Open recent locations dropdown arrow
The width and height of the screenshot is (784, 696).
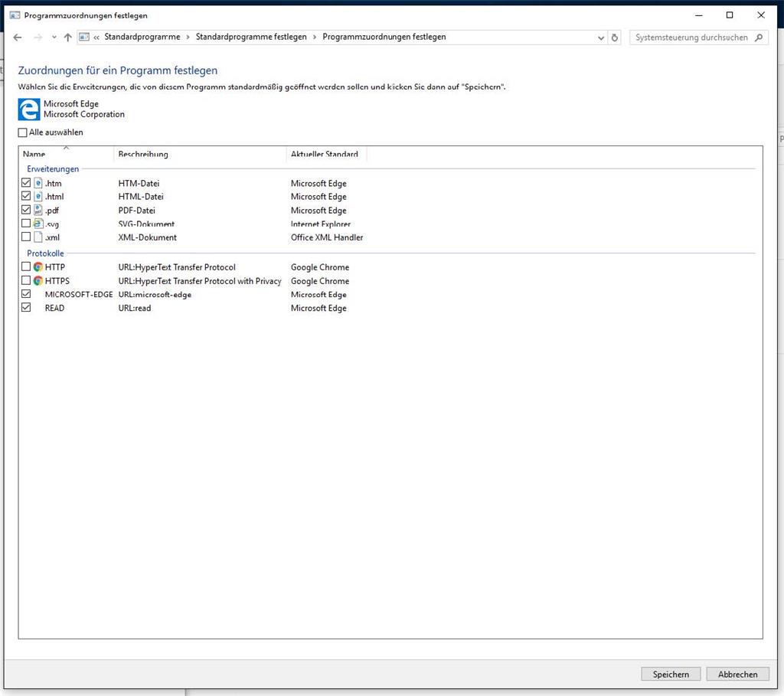click(54, 38)
